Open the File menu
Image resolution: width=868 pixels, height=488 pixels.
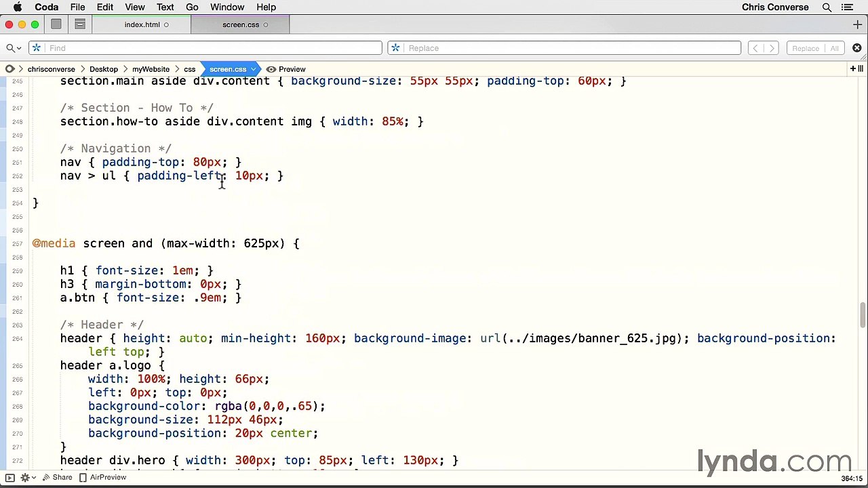[77, 7]
